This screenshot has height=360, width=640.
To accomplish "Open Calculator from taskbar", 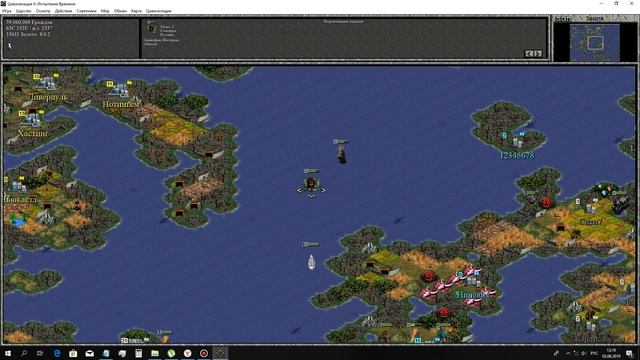I will click(138, 353).
